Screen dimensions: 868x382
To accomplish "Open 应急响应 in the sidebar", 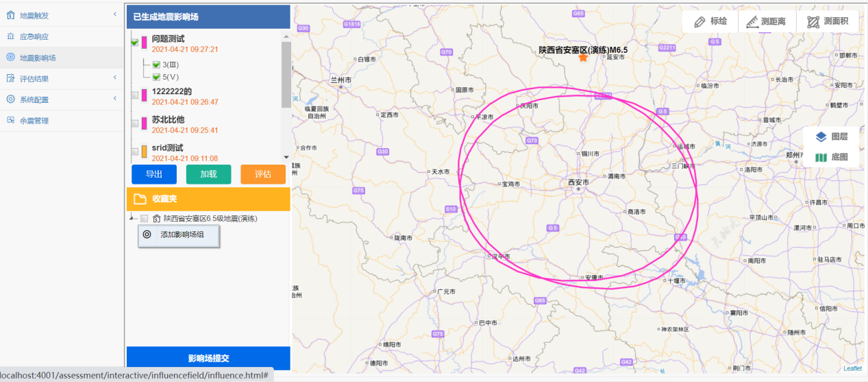I will click(34, 36).
